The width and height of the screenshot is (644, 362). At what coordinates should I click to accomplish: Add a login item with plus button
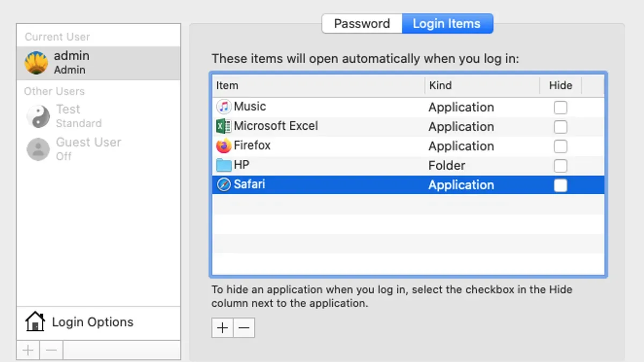[222, 328]
